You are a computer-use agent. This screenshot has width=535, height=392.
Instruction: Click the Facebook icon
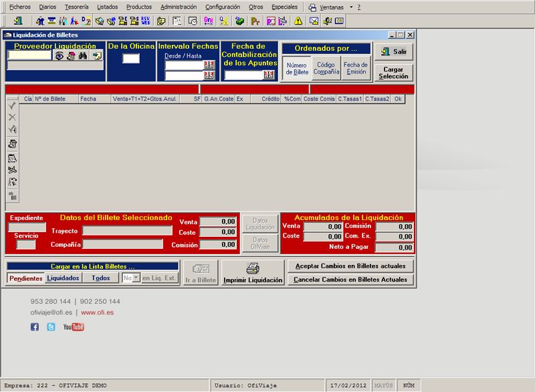35,327
